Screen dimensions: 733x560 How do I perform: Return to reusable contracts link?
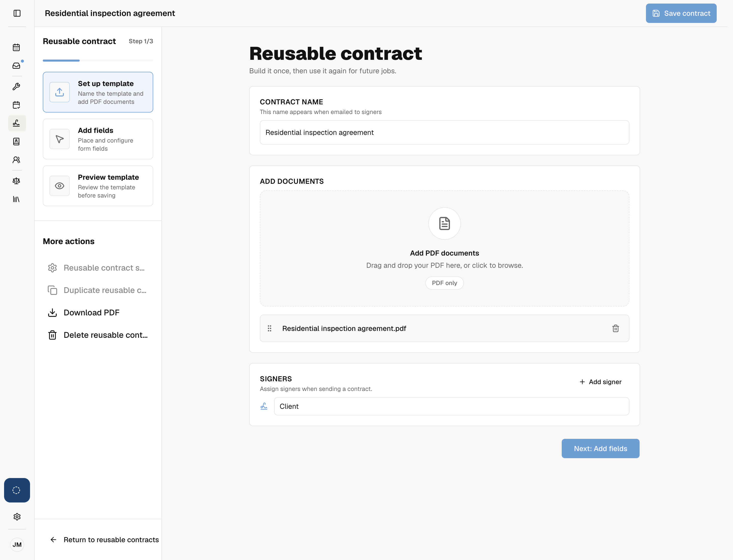pyautogui.click(x=104, y=540)
